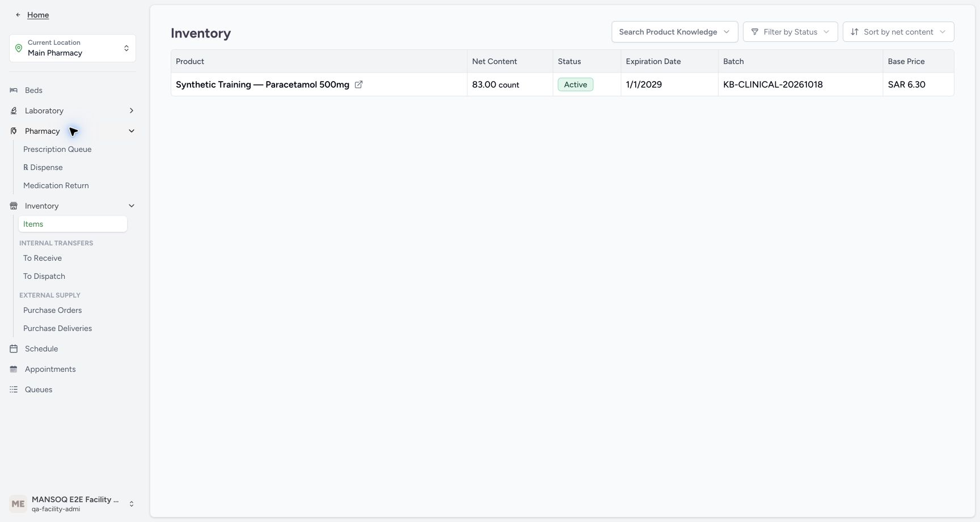Collapse the Inventory section chevron
The width and height of the screenshot is (980, 522).
(132, 206)
